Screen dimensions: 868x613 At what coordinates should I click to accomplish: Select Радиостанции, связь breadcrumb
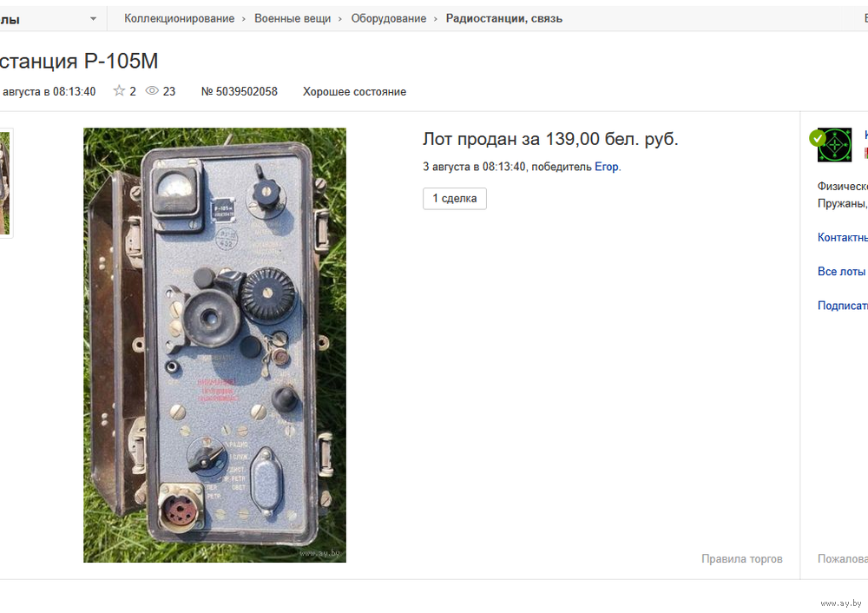[503, 18]
